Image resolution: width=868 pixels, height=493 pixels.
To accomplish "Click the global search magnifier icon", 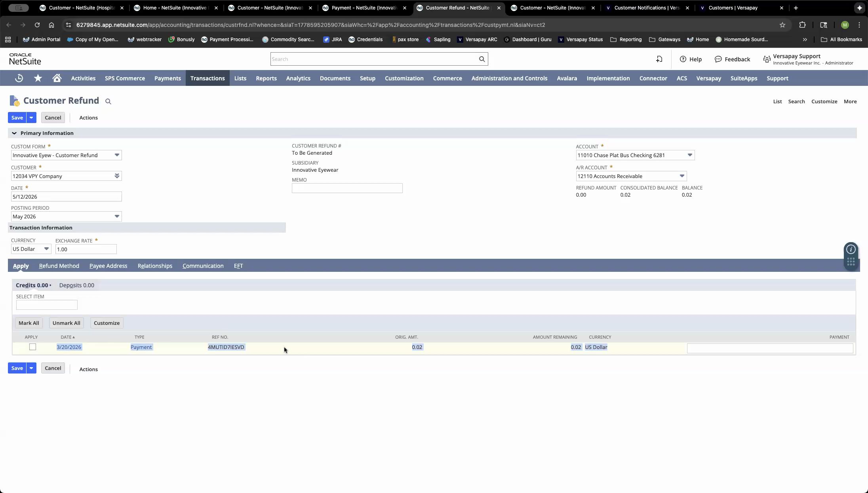I will click(x=482, y=59).
